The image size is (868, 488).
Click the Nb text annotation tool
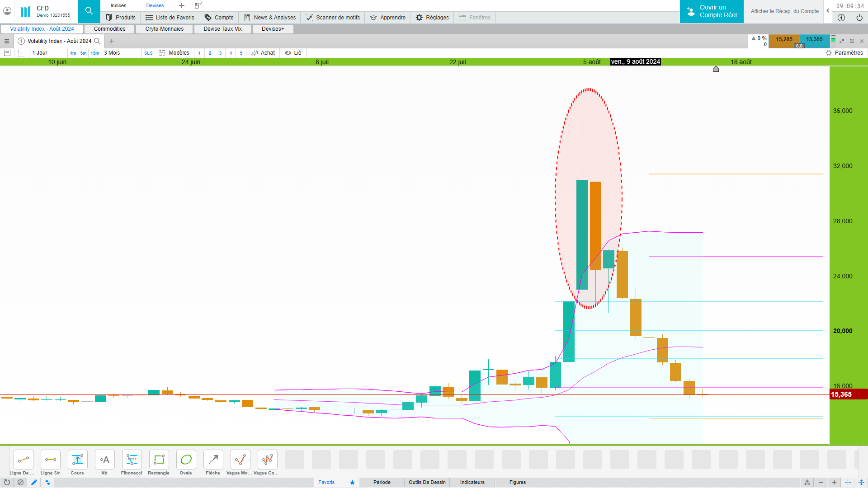[104, 460]
